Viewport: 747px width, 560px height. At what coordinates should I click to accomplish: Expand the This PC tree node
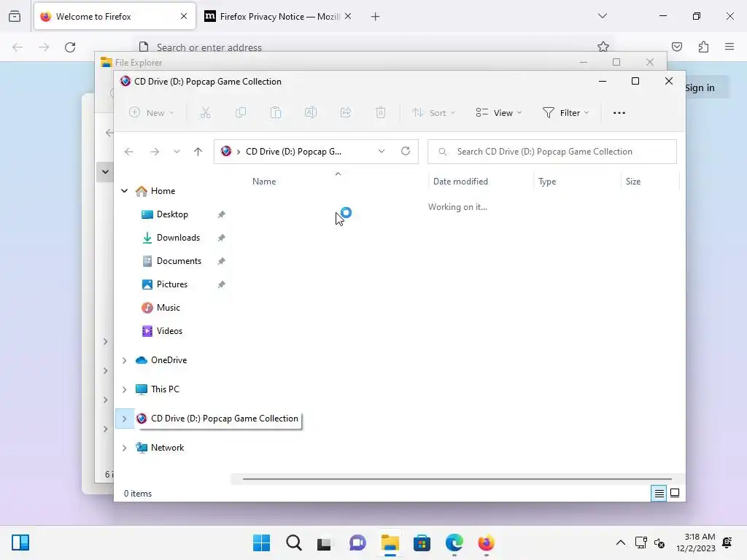(124, 389)
